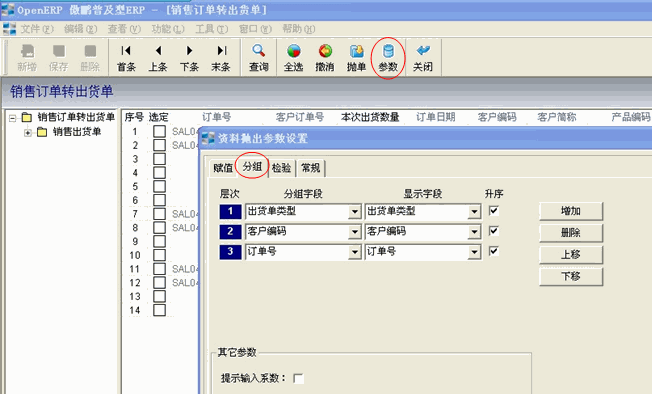Switch to the 常规 tab

311,168
